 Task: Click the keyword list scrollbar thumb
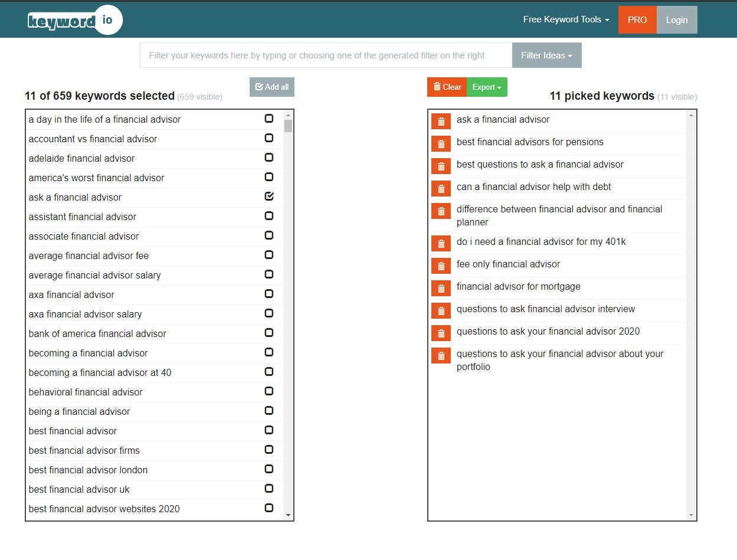[x=288, y=126]
